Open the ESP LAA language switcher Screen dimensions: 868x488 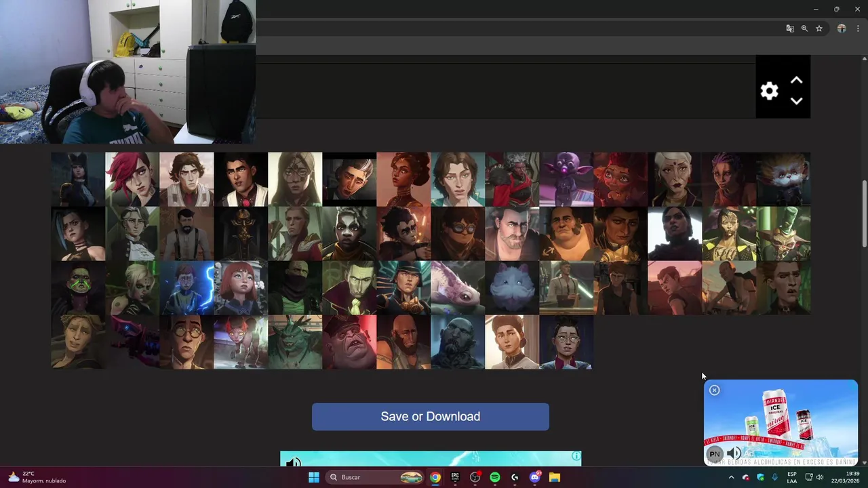792,477
